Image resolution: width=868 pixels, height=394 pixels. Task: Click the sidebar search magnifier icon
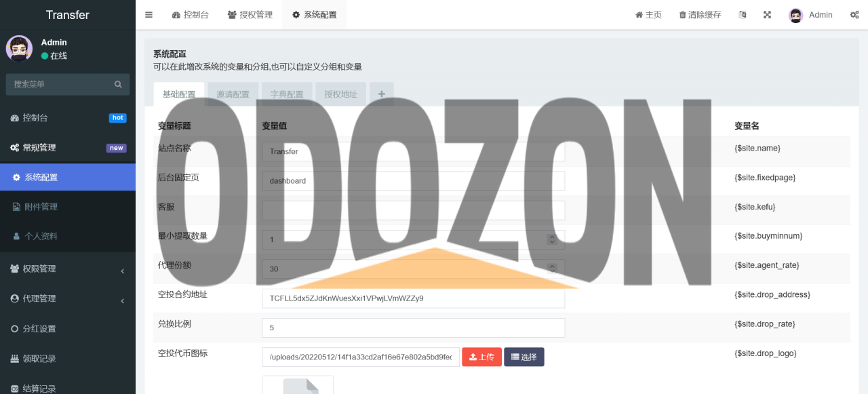[x=118, y=84]
